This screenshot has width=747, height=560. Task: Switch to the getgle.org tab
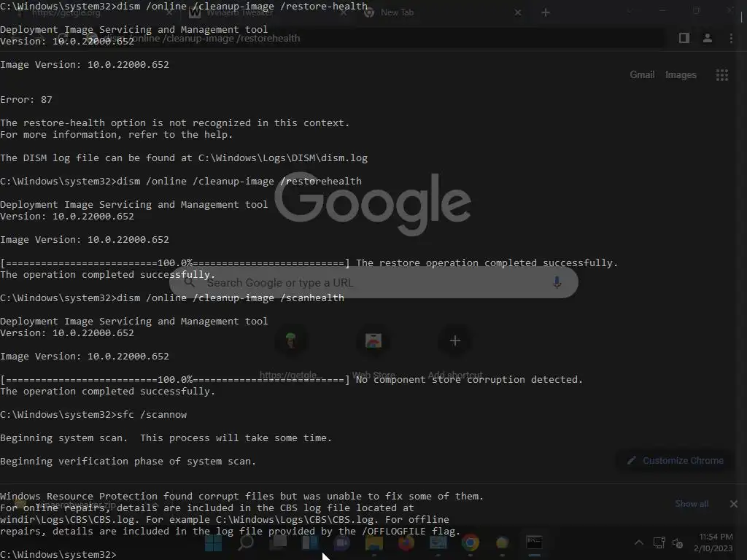(x=93, y=12)
